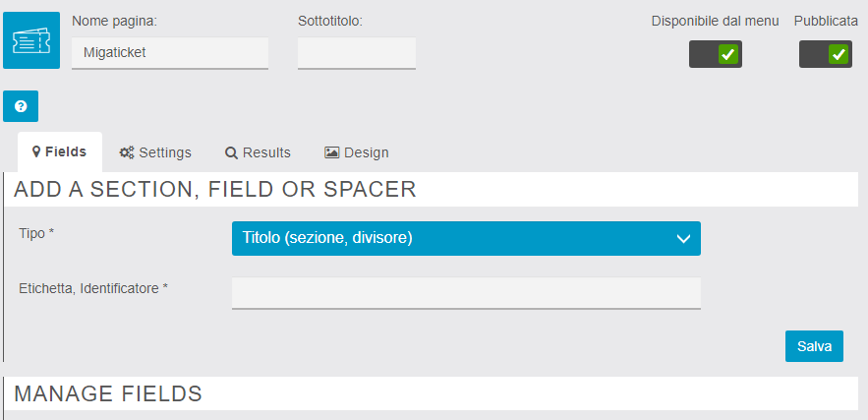Click the picture icon beside Design

pyautogui.click(x=332, y=152)
